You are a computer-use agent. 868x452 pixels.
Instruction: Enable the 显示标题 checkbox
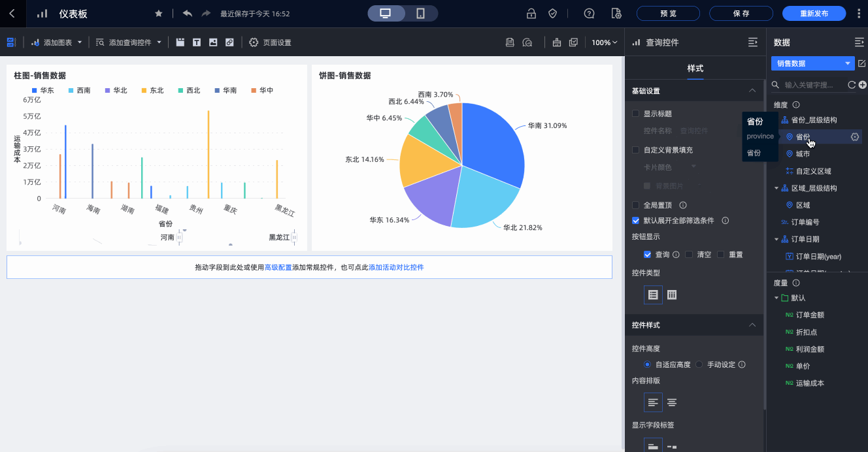(x=636, y=114)
